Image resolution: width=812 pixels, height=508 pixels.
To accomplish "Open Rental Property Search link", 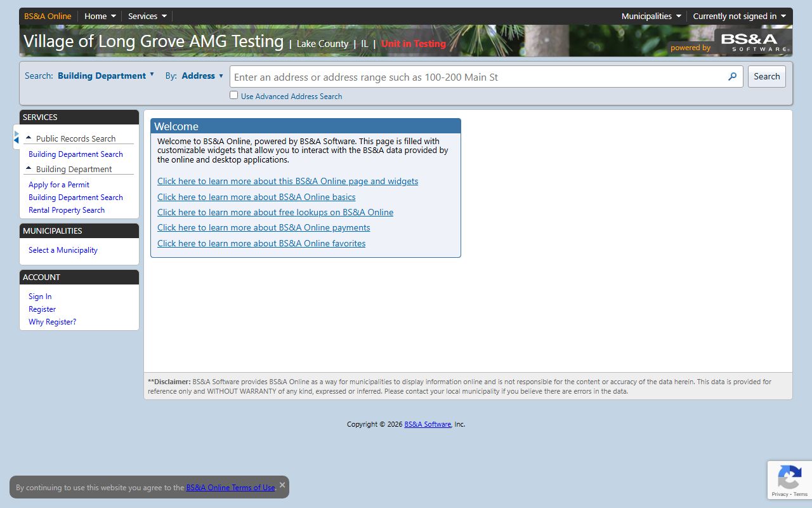I will 67,210.
